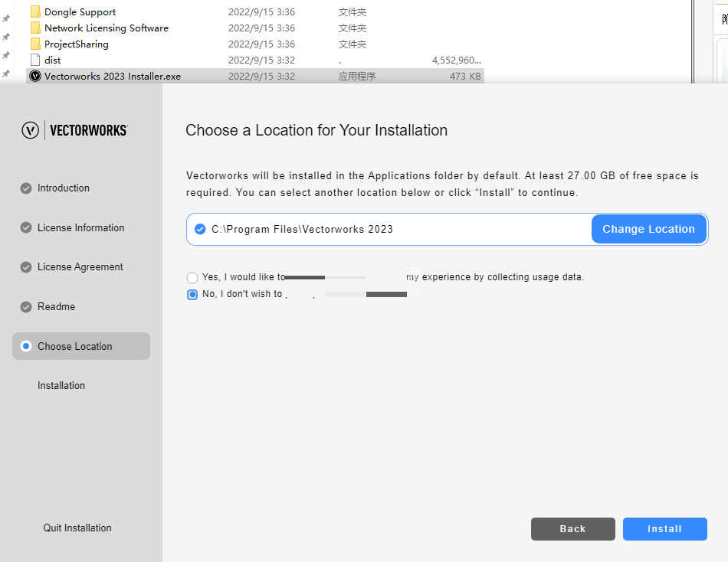
Task: Quit Installation from the sidebar
Action: coord(77,528)
